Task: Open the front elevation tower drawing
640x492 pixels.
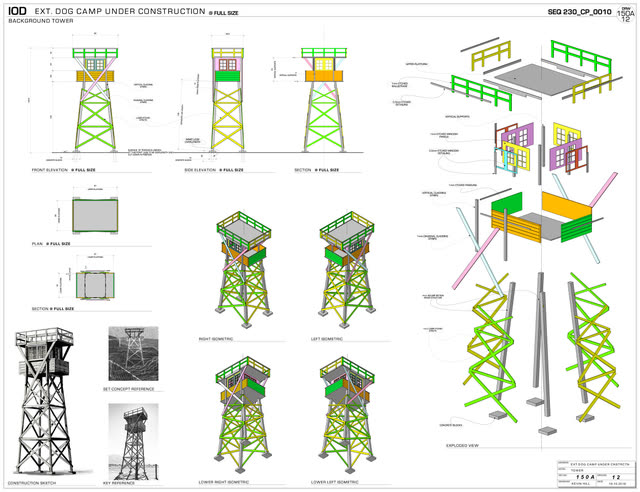Action: click(95, 99)
